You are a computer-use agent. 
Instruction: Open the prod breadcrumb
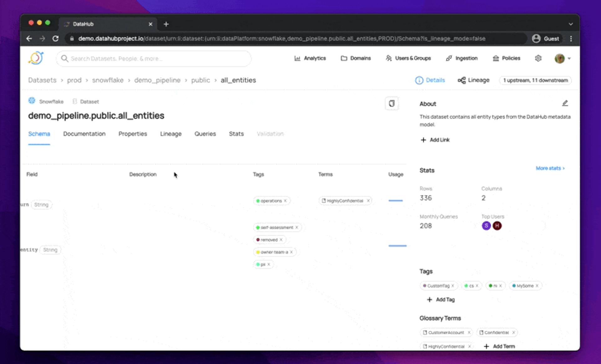click(x=74, y=80)
